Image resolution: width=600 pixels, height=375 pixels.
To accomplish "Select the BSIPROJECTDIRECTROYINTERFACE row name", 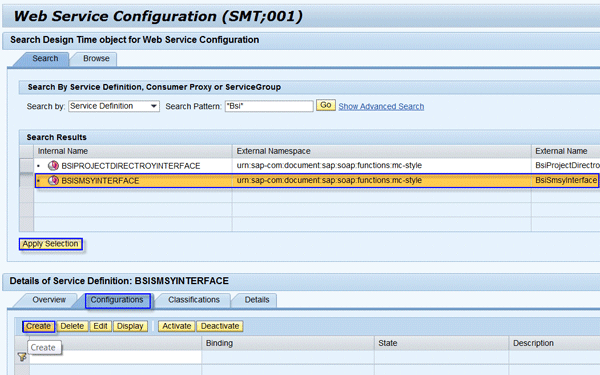I will [x=131, y=166].
